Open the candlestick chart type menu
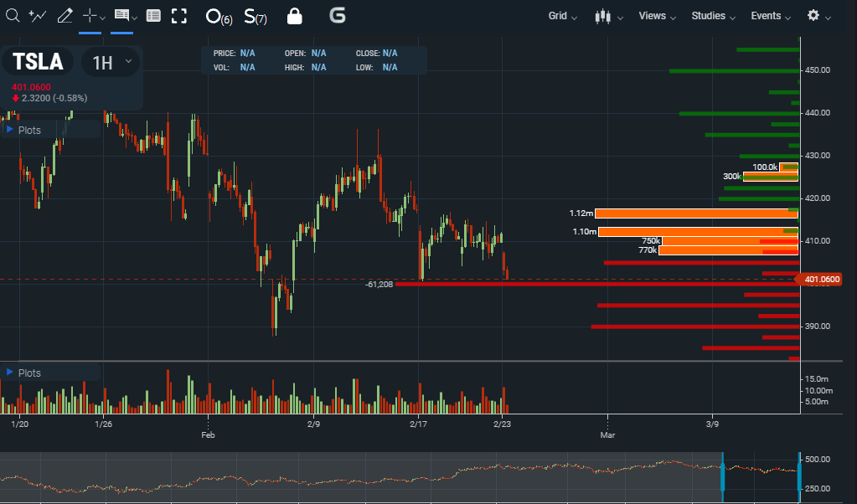857x504 pixels. coord(608,17)
